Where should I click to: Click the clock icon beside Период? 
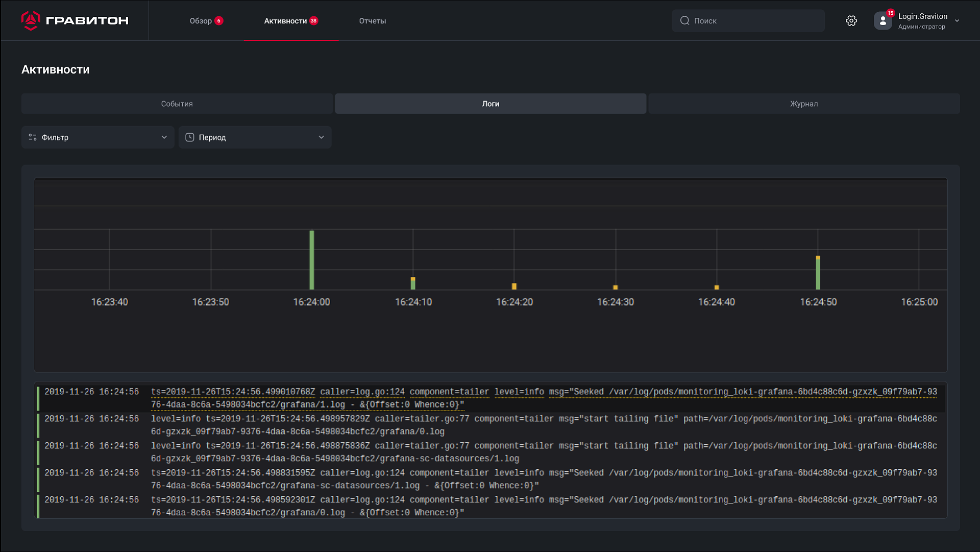pos(189,137)
